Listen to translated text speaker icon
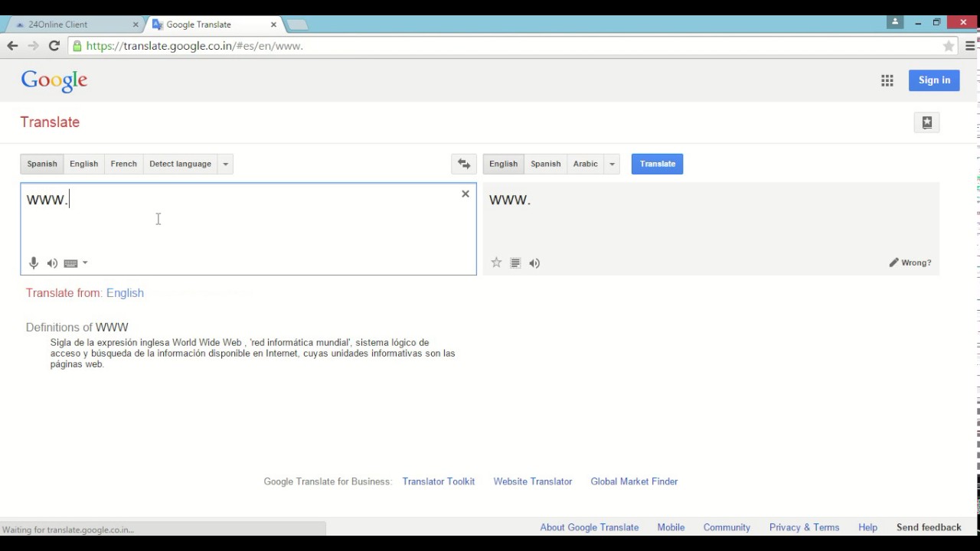The width and height of the screenshot is (980, 551). [534, 263]
